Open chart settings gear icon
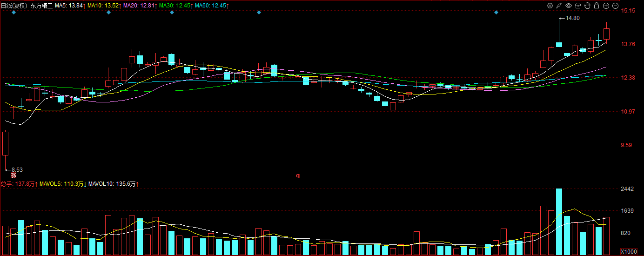Screen dimensions: 644x256 [550, 6]
